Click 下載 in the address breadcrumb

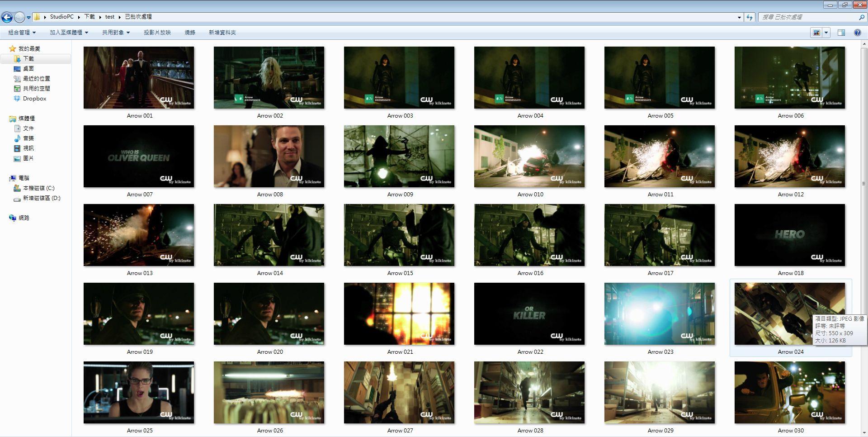(90, 17)
